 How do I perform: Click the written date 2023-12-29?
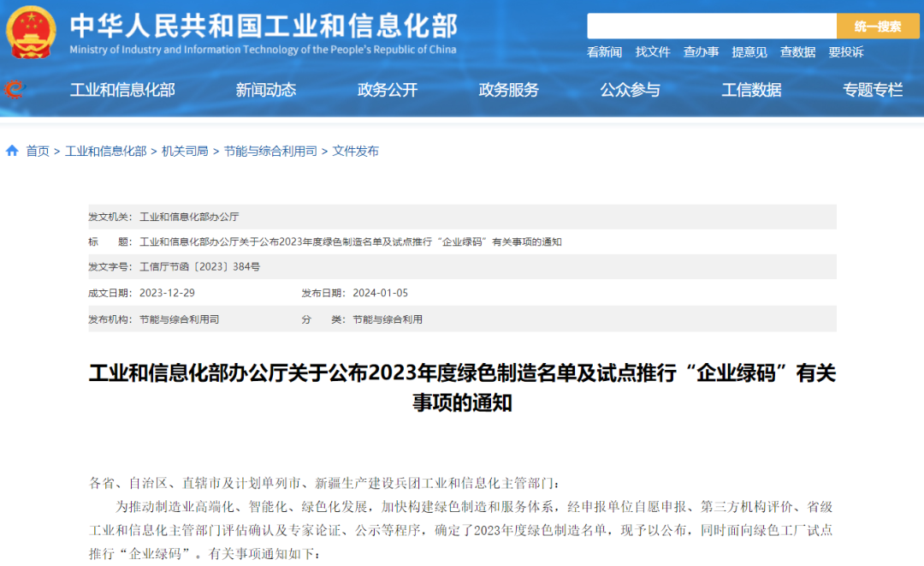(x=167, y=293)
